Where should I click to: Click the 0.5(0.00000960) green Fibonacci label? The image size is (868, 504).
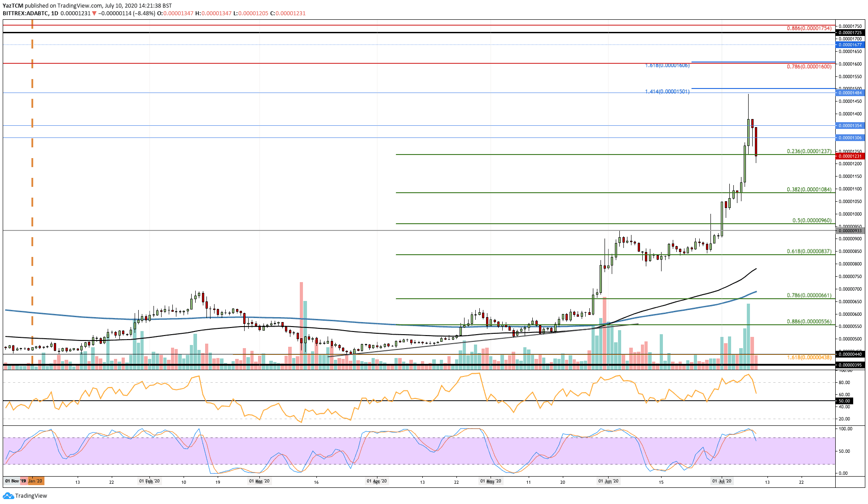[812, 221]
